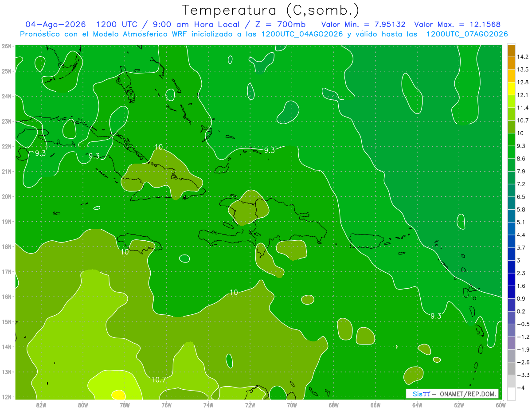The width and height of the screenshot is (532, 411).
Task: Click the brown legend swatch above 14.2
Action: (x=511, y=51)
